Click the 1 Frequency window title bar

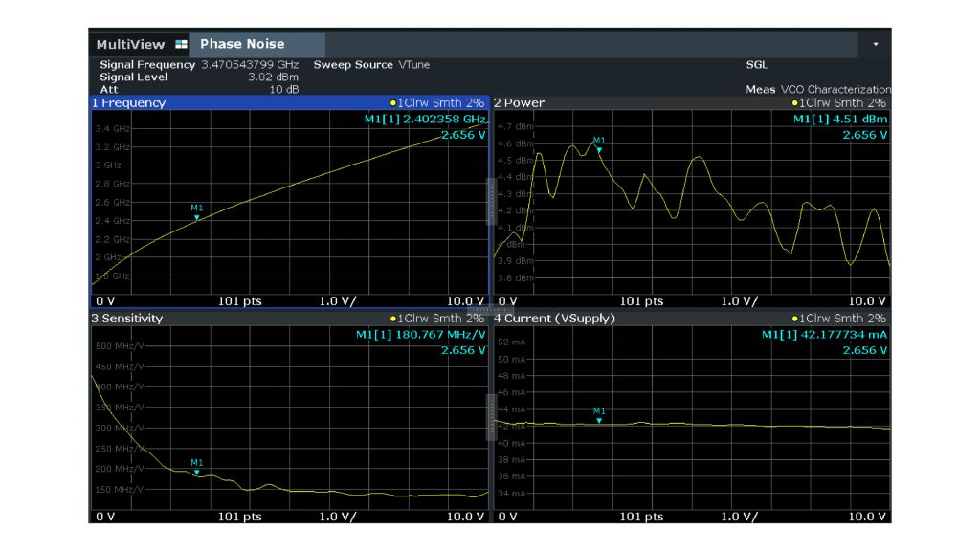coord(129,103)
